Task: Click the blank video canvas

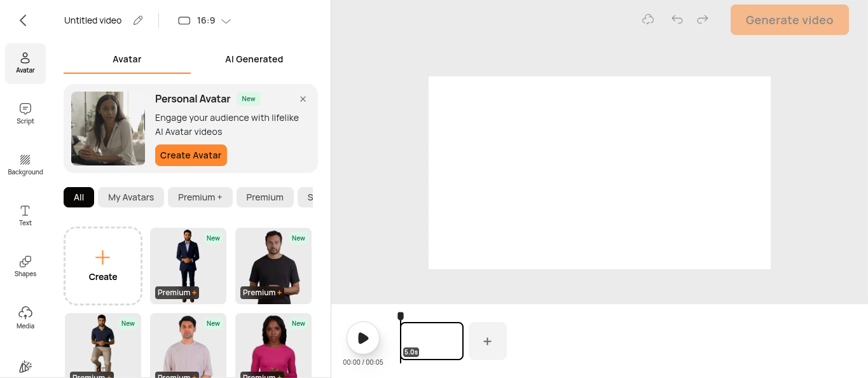Action: point(600,172)
